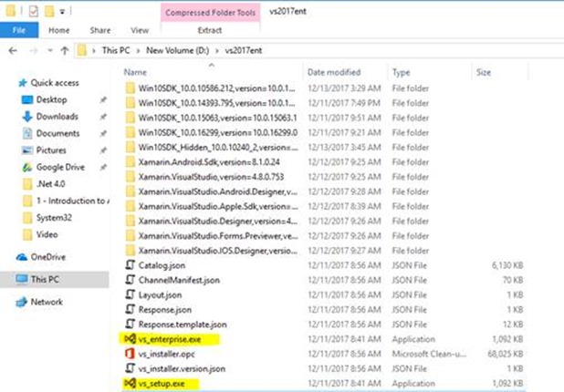Select the Win10SDK_10.0.16299 folder
Image resolution: width=564 pixels, height=392 pixels.
click(x=217, y=132)
